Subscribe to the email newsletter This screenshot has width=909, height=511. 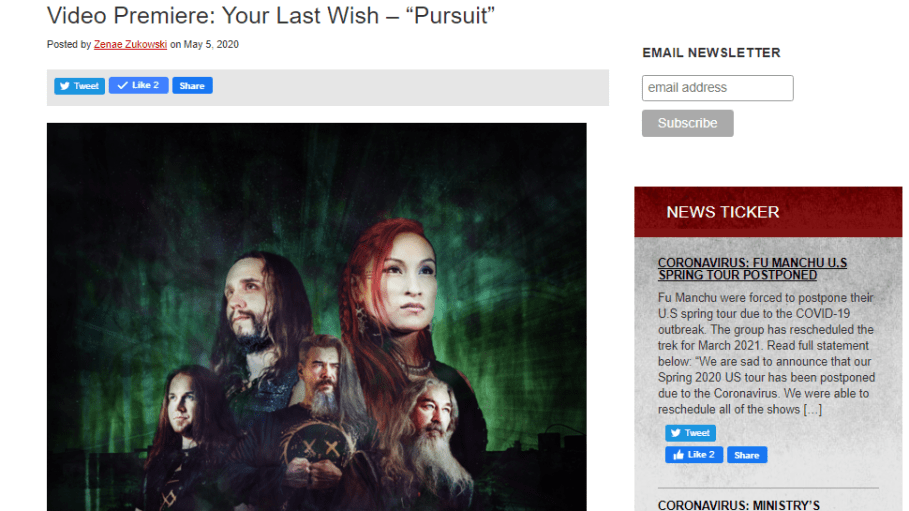[688, 124]
